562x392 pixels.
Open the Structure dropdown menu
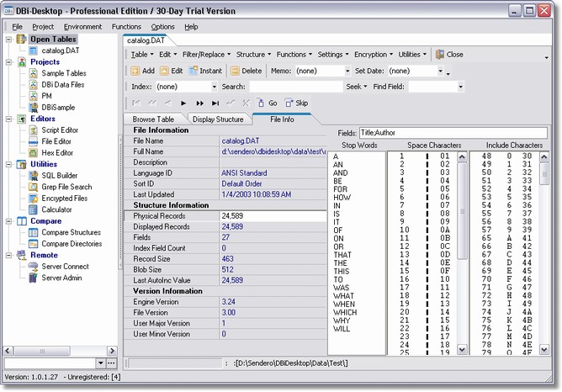click(253, 55)
